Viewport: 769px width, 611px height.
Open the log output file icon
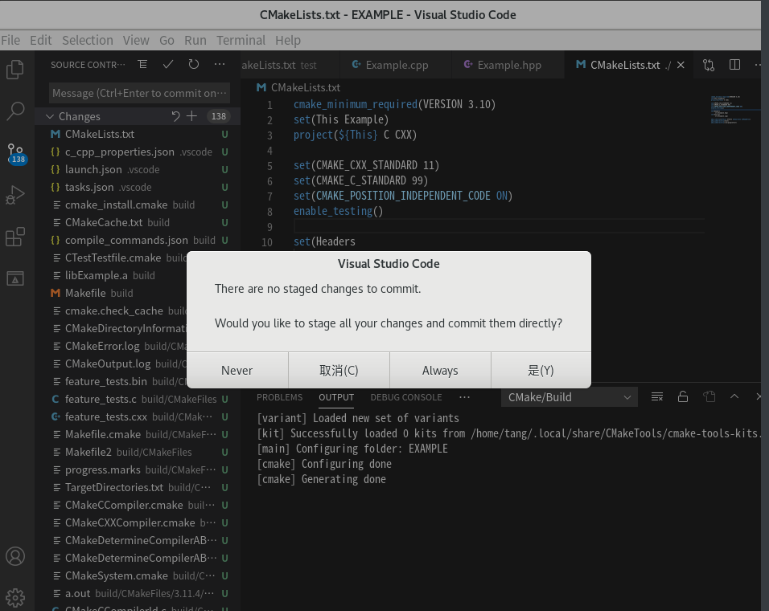coord(709,397)
